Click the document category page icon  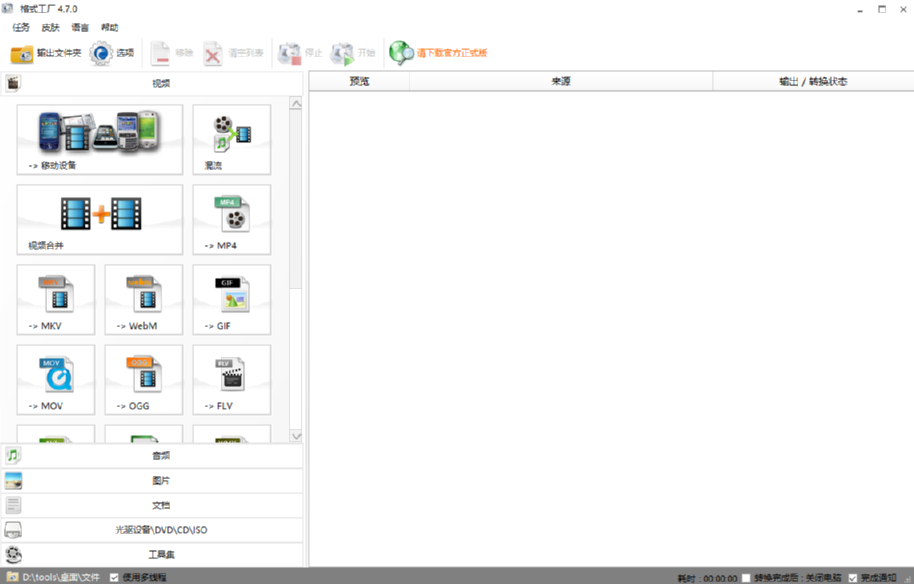tap(13, 505)
